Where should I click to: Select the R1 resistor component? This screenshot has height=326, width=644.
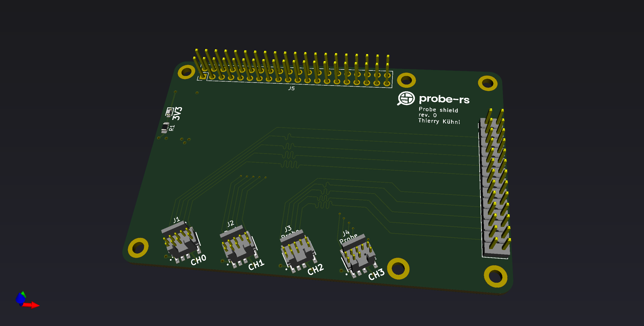(165, 128)
